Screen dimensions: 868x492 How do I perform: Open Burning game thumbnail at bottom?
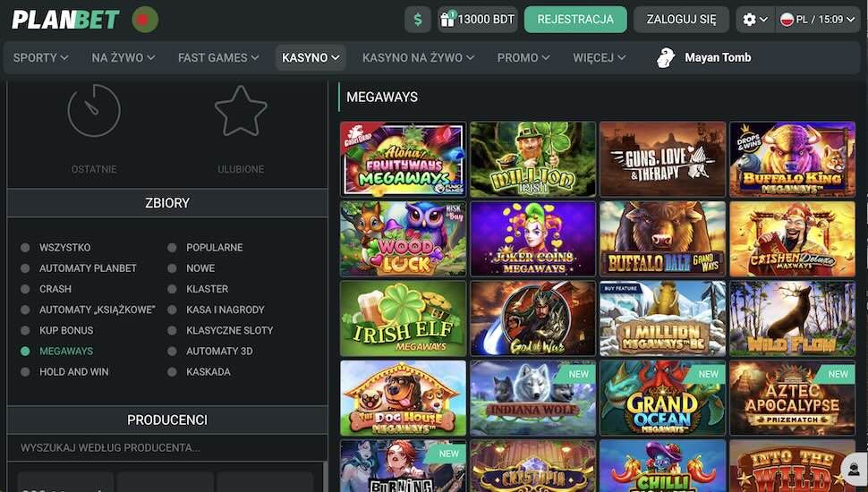pos(403,466)
